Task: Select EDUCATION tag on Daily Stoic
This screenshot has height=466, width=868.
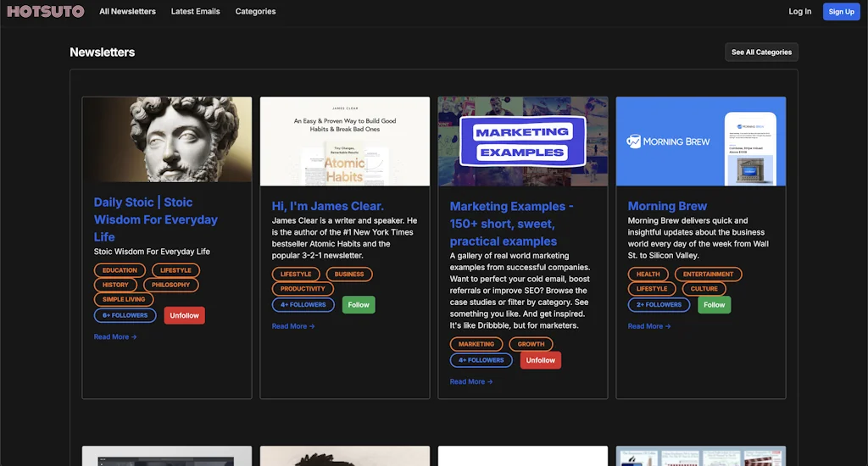Action: click(120, 270)
